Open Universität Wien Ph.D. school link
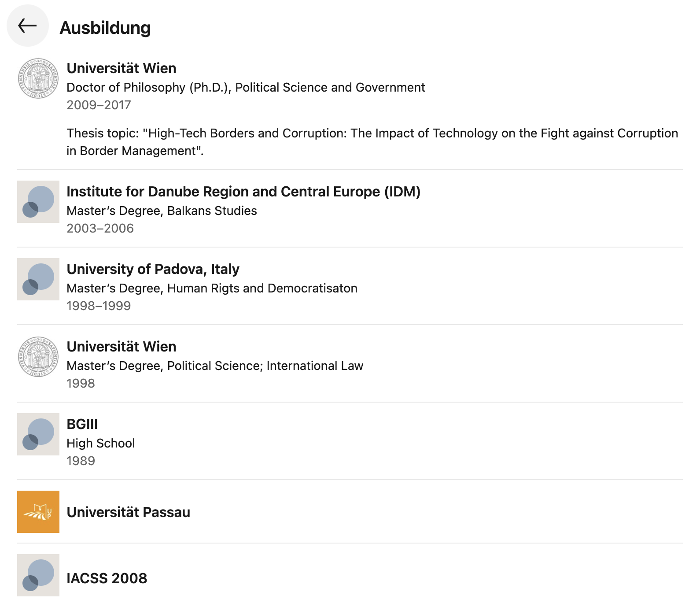This screenshot has width=700, height=614. (121, 68)
